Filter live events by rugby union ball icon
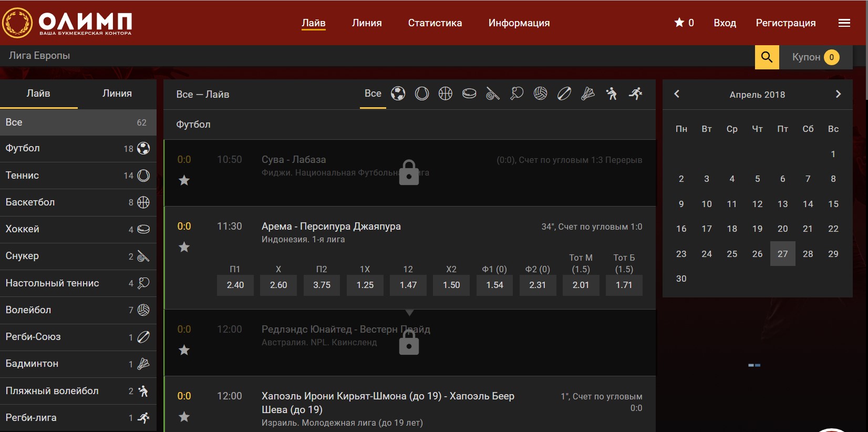The image size is (868, 432). pyautogui.click(x=564, y=94)
